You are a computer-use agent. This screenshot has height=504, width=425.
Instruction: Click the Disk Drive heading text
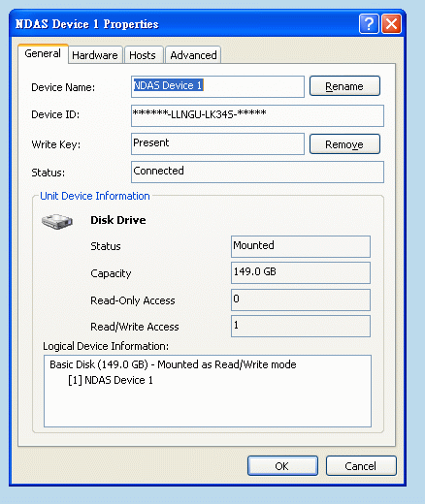click(118, 220)
